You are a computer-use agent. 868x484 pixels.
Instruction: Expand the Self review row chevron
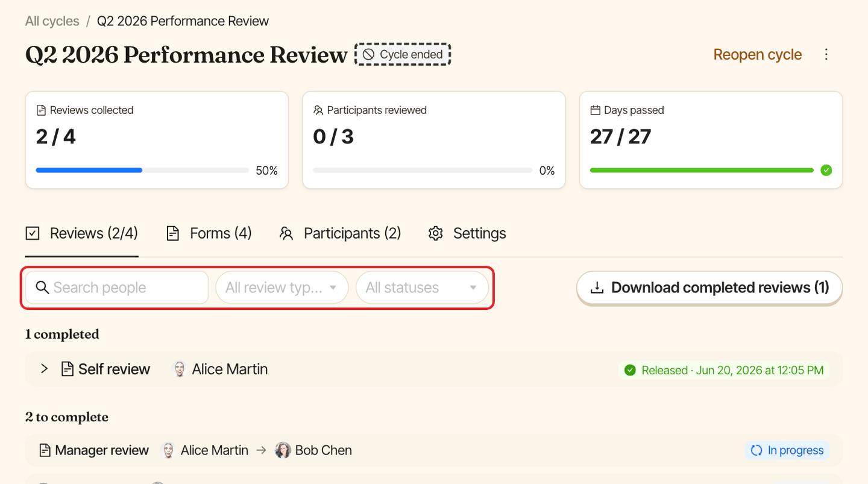[x=44, y=369]
